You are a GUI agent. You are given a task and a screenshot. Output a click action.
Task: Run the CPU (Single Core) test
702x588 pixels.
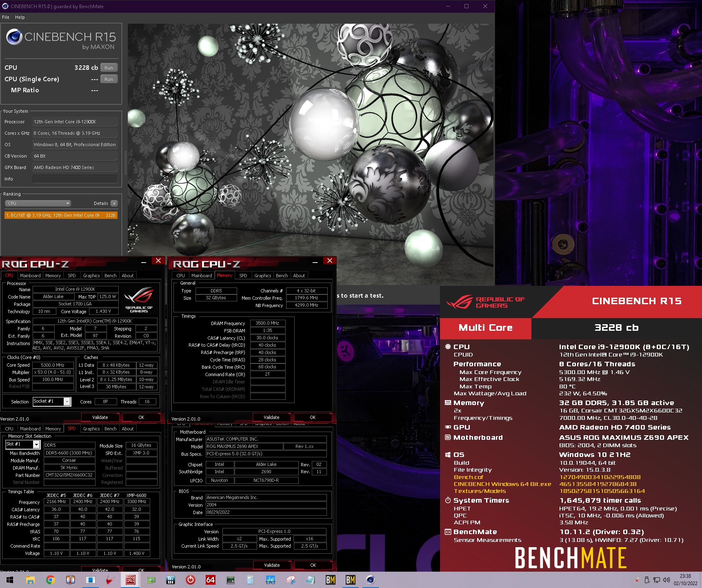click(109, 79)
